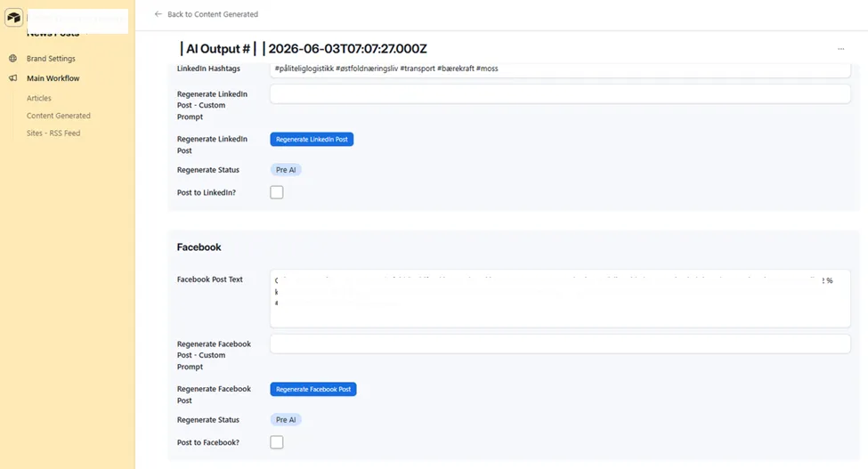
Task: Click the Airtable logo icon
Action: click(x=14, y=17)
